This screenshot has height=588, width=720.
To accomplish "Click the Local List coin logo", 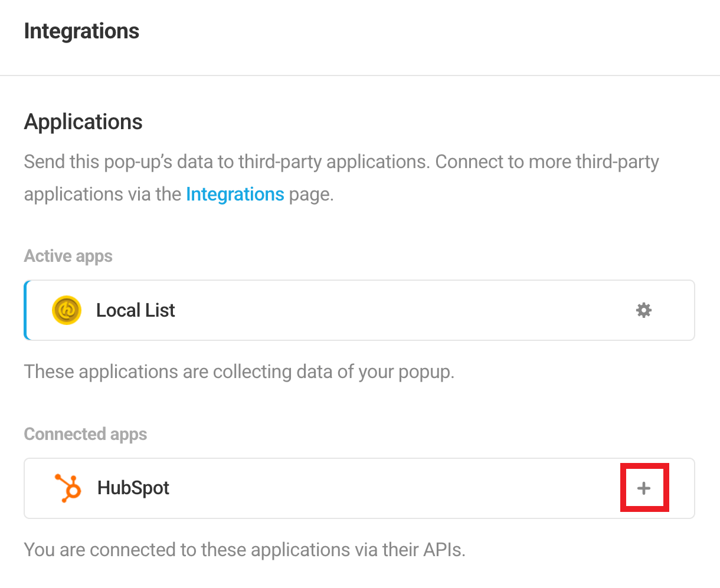I will coord(67,310).
